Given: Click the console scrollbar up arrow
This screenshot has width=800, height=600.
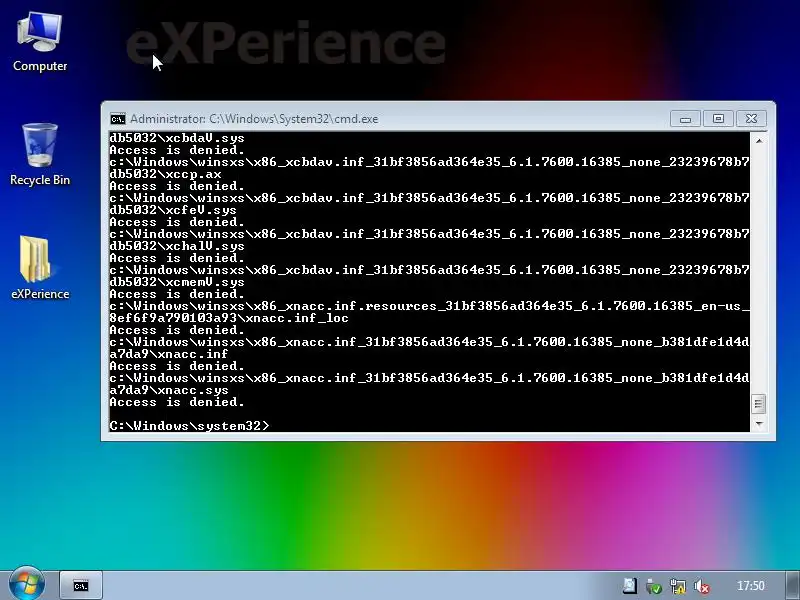Looking at the screenshot, I should pos(759,140).
